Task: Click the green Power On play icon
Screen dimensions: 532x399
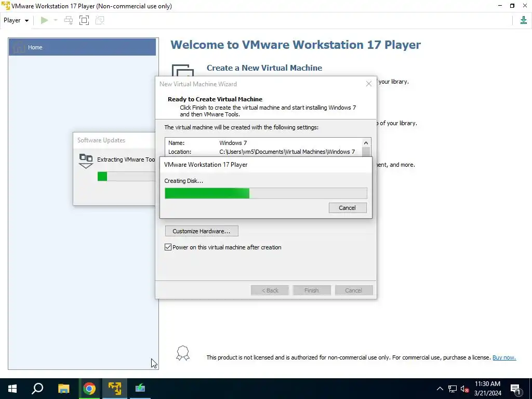Action: pos(44,20)
